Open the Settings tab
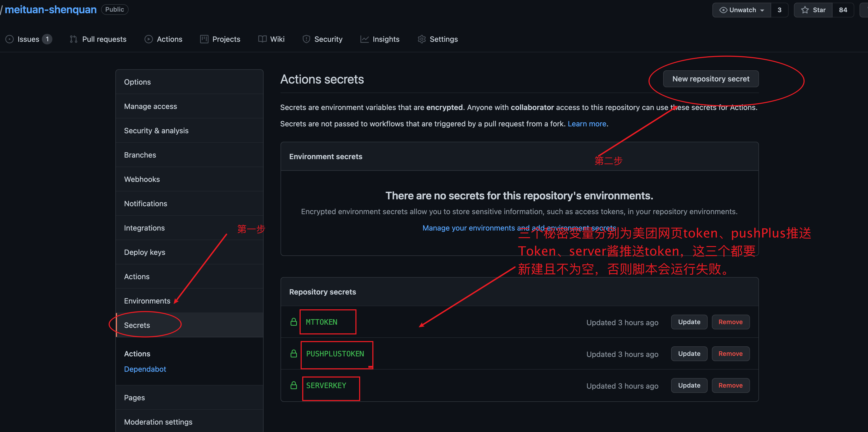 pos(438,39)
